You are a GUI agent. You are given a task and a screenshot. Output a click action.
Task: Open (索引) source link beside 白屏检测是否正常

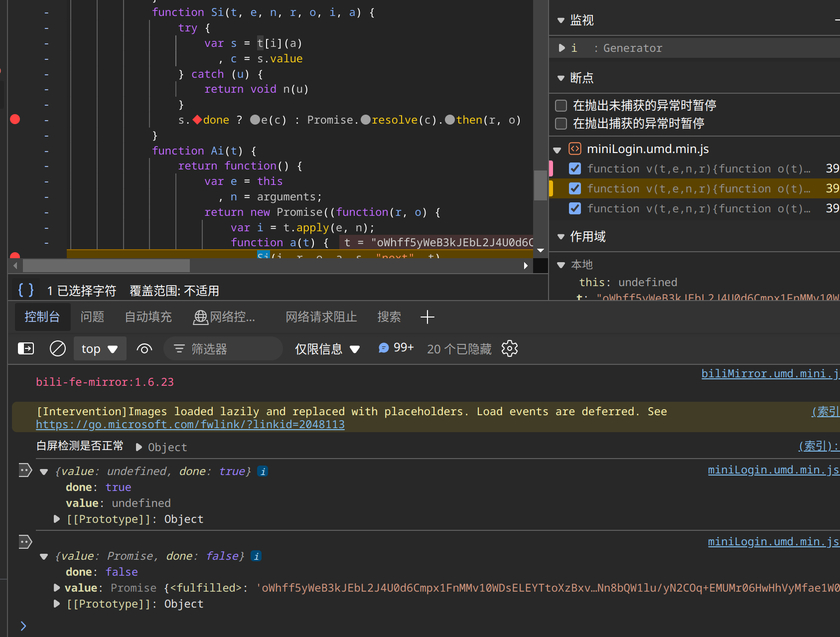819,446
